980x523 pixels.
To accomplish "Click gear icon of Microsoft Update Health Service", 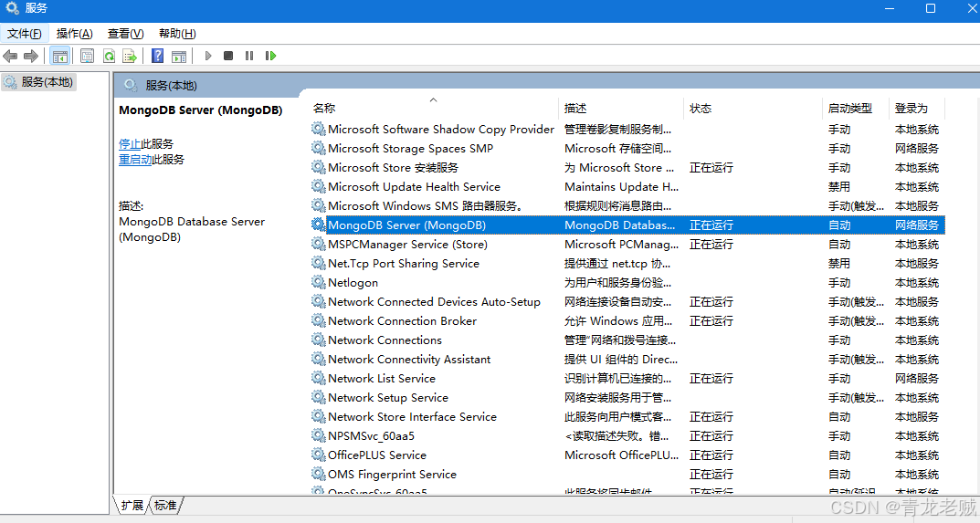I will [319, 187].
